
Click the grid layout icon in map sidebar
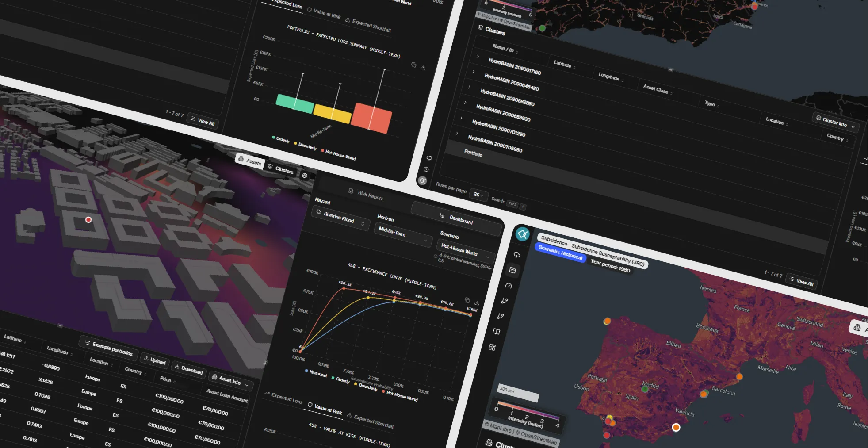(492, 347)
